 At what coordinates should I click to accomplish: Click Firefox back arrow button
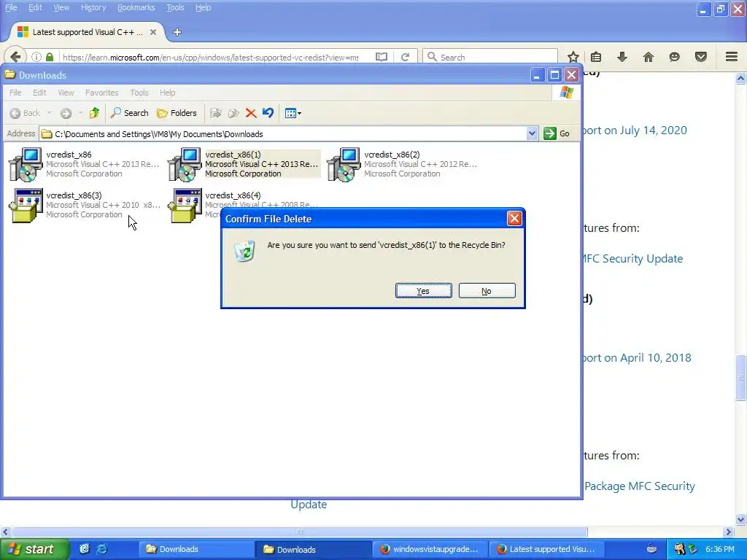[x=15, y=57]
